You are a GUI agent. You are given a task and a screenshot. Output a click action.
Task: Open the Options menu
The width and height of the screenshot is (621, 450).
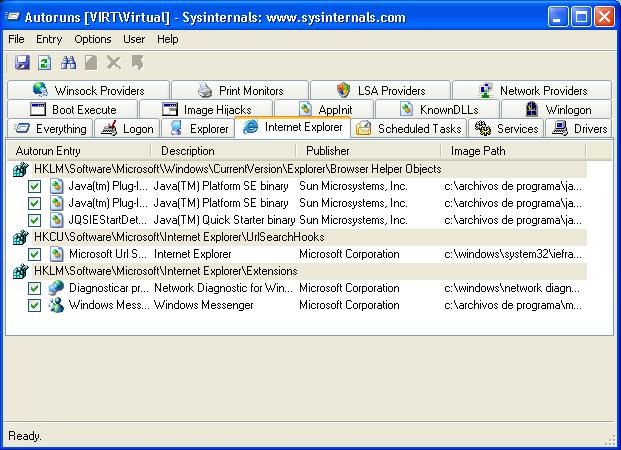93,39
